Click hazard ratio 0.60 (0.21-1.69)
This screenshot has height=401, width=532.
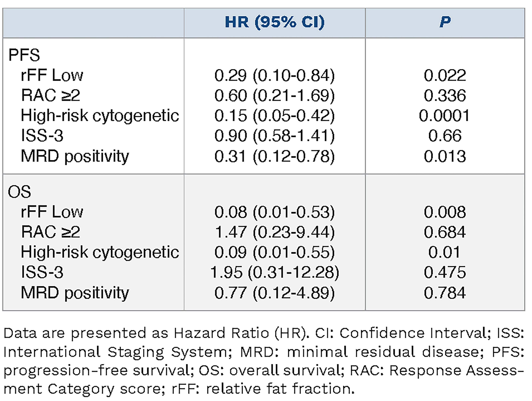click(274, 96)
